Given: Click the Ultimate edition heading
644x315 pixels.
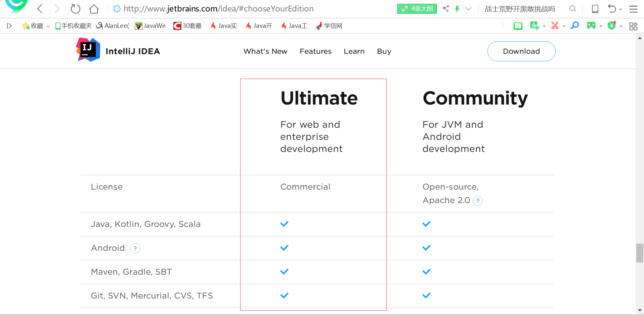Looking at the screenshot, I should 319,98.
